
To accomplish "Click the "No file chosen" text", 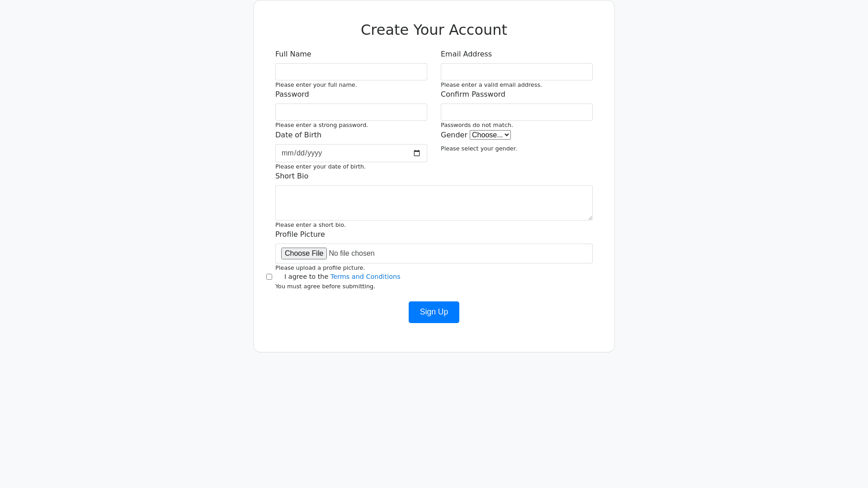I will pyautogui.click(x=352, y=253).
